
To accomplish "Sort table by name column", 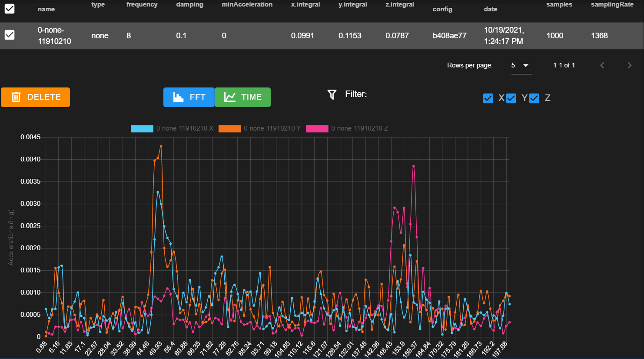I will (46, 9).
